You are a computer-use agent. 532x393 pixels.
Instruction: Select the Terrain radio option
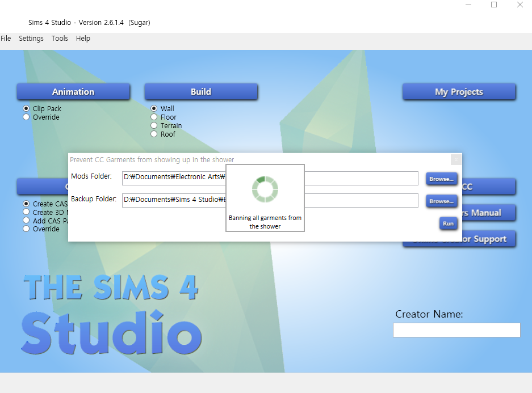point(166,125)
